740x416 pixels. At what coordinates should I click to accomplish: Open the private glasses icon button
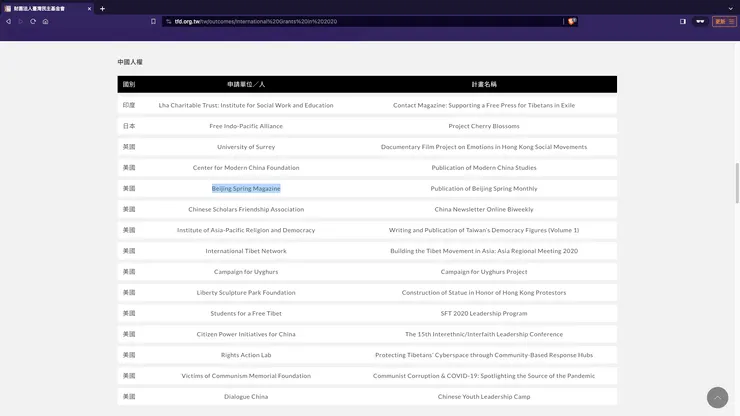700,21
